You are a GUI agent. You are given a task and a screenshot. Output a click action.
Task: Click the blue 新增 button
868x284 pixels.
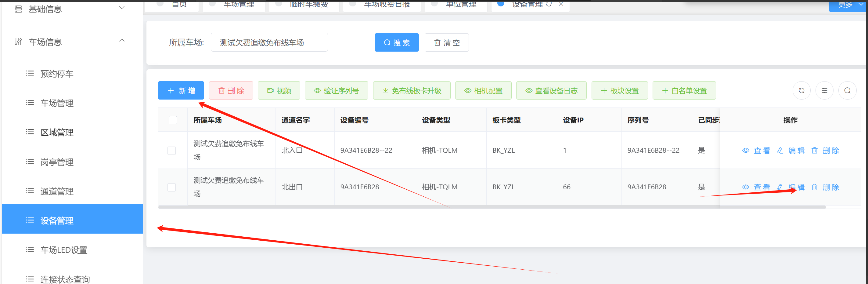pos(181,90)
